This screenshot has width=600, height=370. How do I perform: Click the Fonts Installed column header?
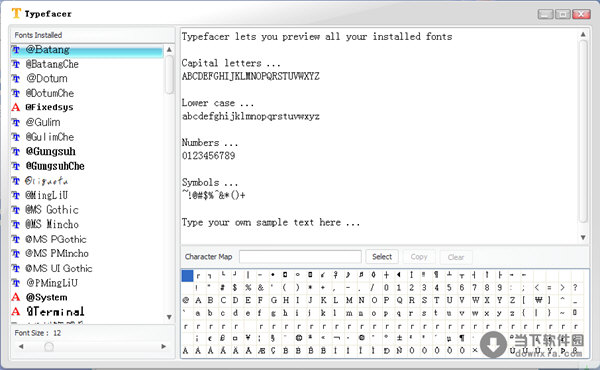93,35
